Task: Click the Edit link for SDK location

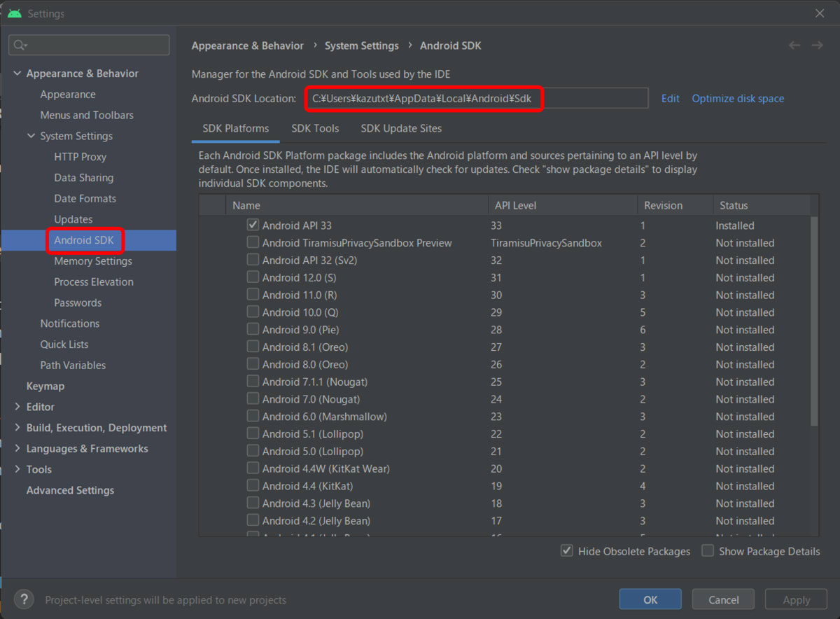Action: (671, 99)
